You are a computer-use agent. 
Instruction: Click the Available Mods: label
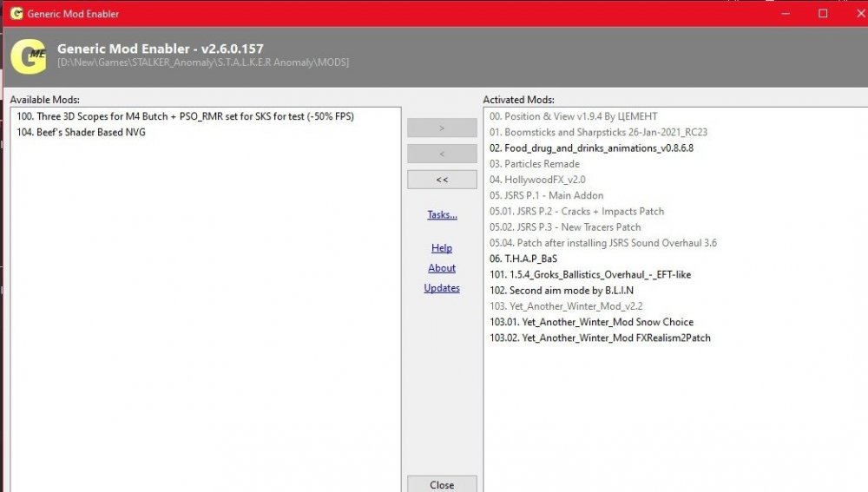[x=45, y=100]
